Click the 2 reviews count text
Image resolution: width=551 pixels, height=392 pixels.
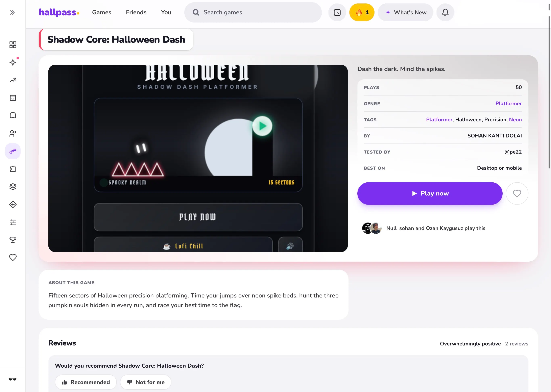[517, 344]
